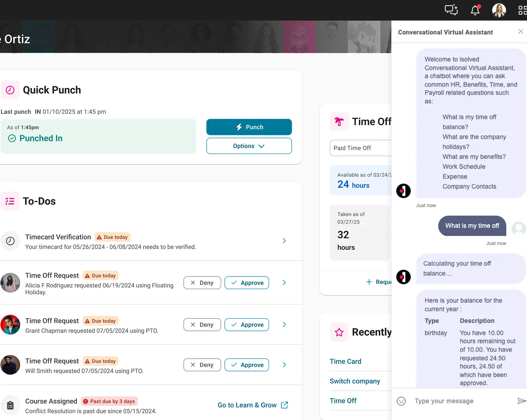Open the apps grid in top right corner

click(x=521, y=10)
